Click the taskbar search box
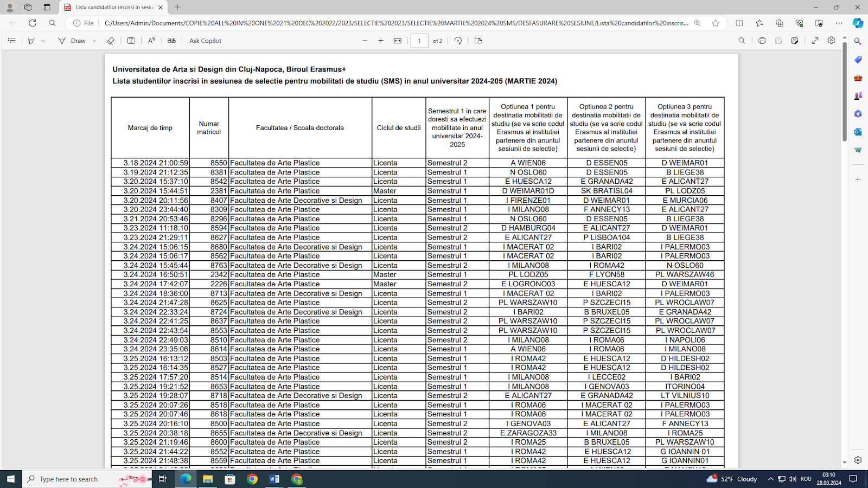The height and width of the screenshot is (488, 868). point(87,479)
